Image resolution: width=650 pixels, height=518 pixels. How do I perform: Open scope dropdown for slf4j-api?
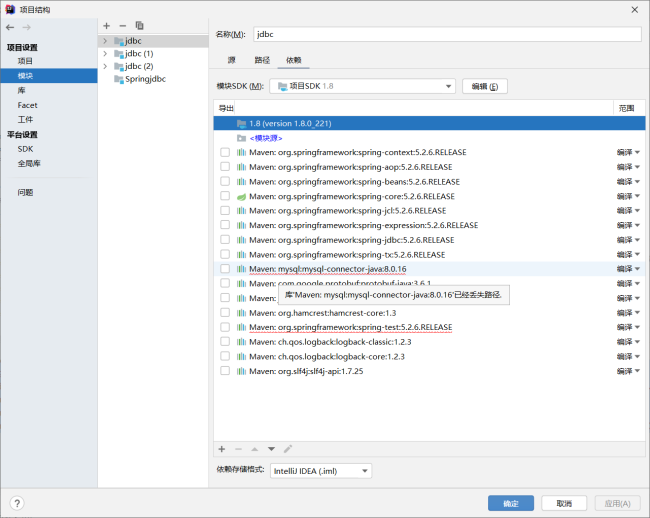tap(628, 371)
